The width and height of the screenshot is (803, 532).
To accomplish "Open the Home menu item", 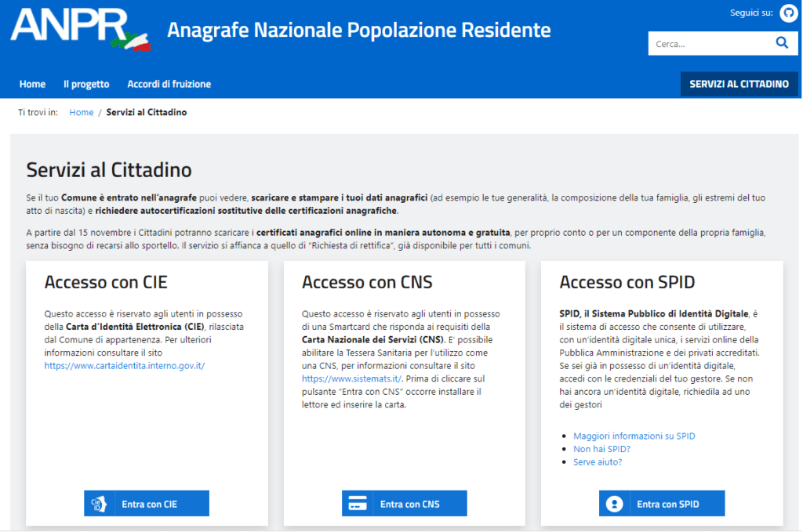I will (32, 84).
